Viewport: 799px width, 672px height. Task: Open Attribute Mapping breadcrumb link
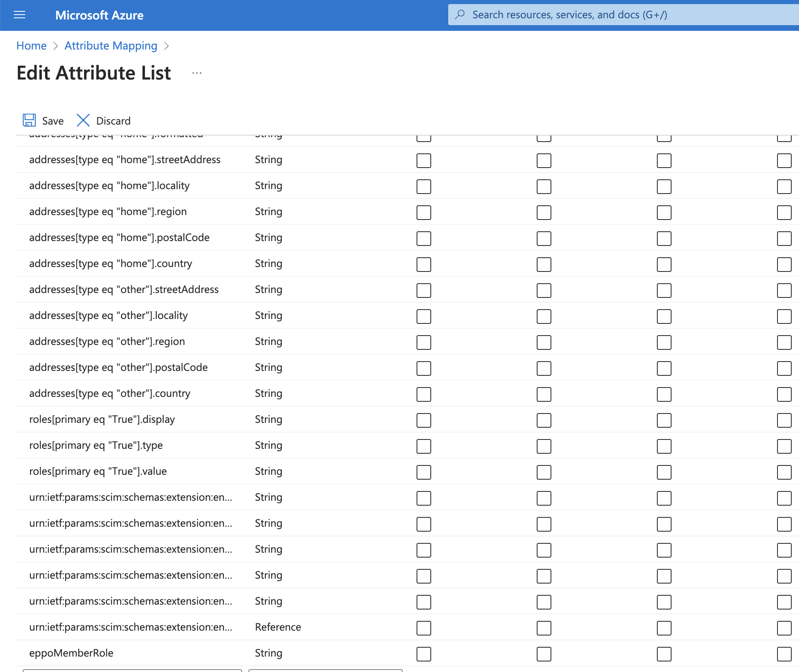tap(111, 45)
